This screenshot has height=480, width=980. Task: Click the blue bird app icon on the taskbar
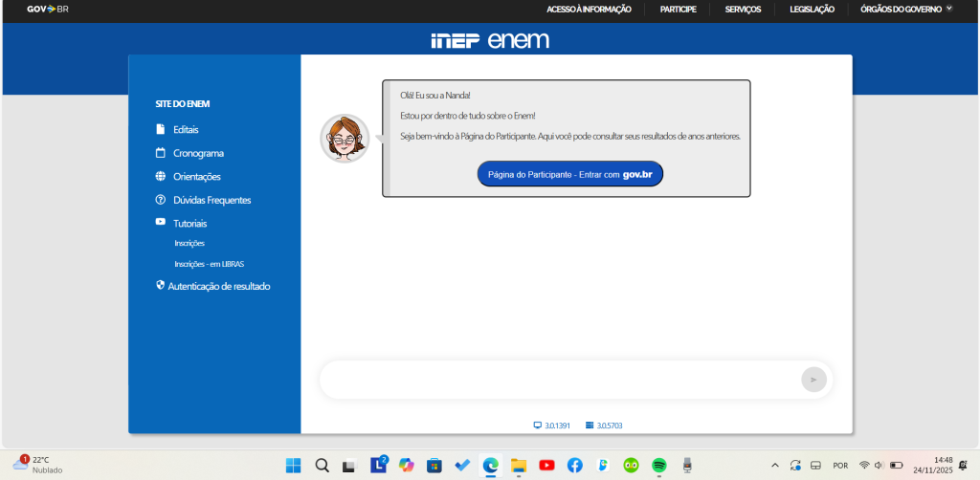pos(603,466)
